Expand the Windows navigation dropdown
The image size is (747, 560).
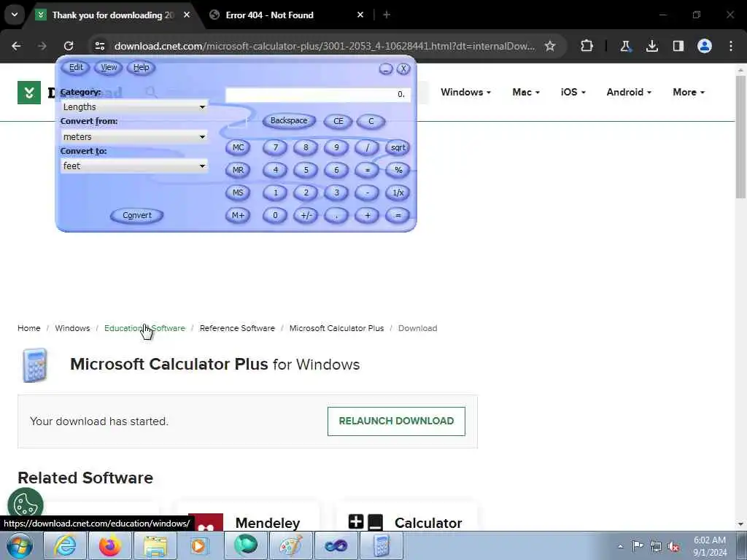(x=465, y=92)
